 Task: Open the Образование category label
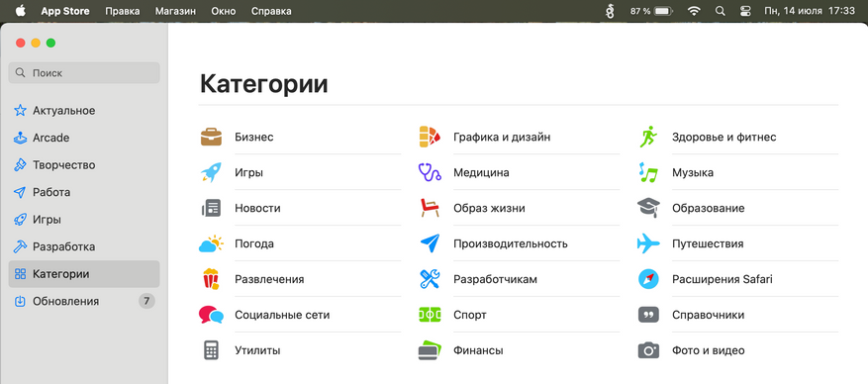pos(708,208)
